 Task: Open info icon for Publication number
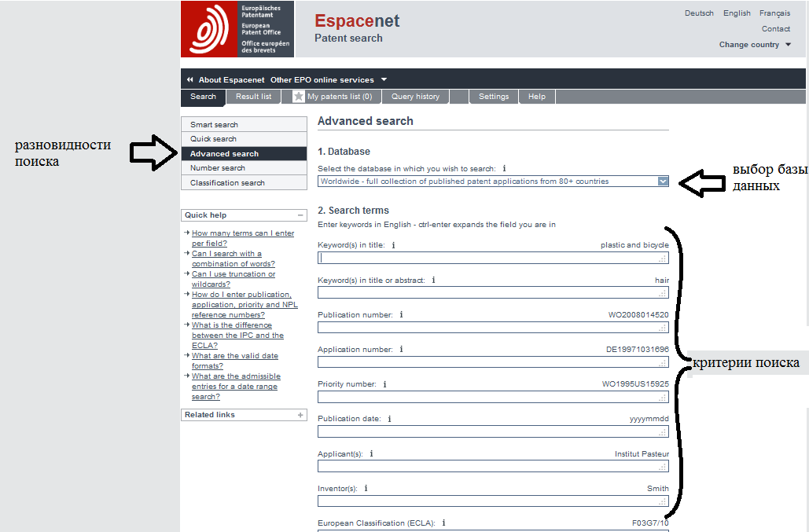coord(401,315)
